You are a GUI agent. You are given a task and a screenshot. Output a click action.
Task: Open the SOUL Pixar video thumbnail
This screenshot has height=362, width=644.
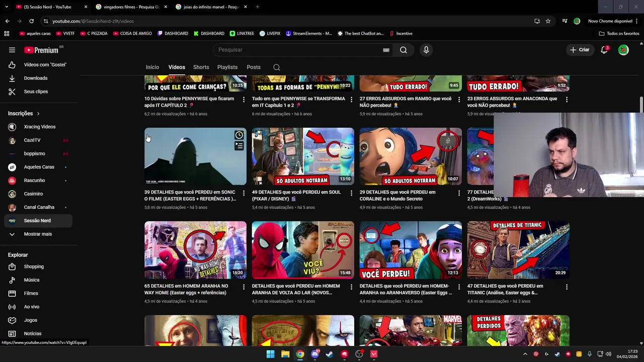click(303, 156)
